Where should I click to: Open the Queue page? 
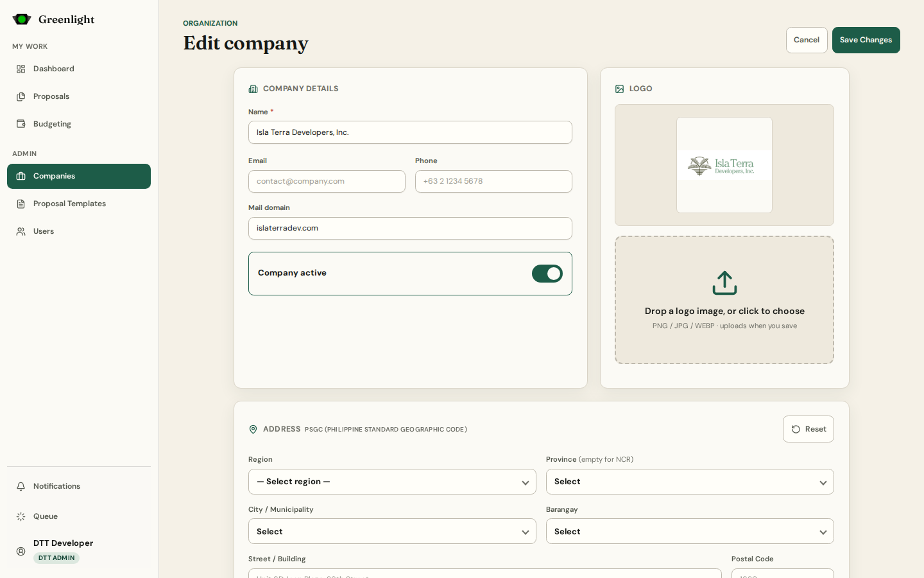tap(79, 516)
